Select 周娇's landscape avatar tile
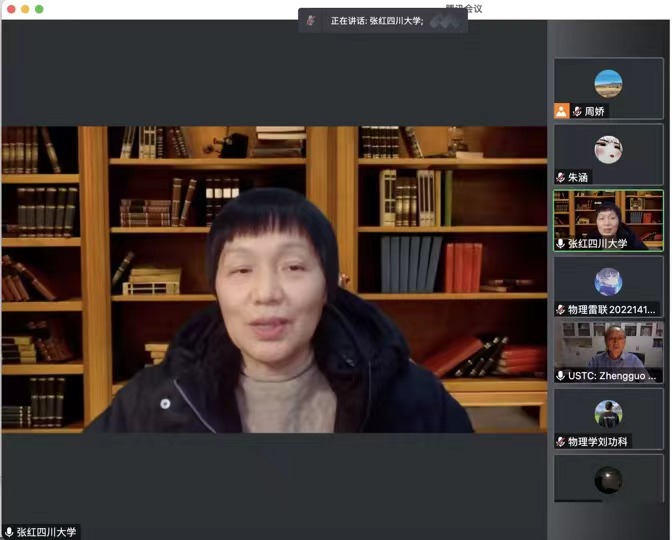 [608, 83]
